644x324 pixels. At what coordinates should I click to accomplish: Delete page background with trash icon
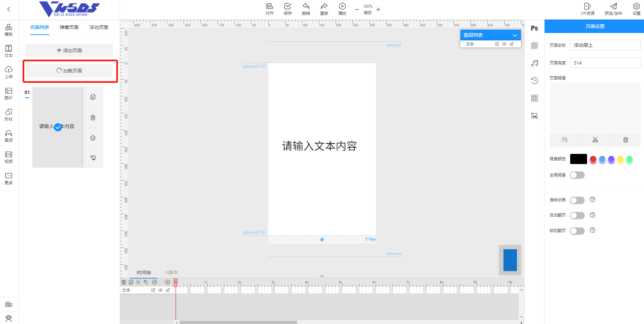625,140
